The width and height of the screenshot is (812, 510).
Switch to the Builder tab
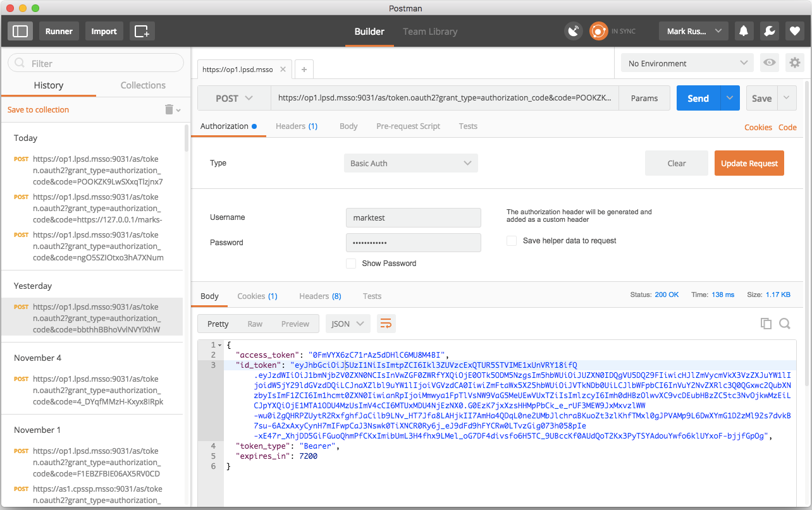[369, 32]
